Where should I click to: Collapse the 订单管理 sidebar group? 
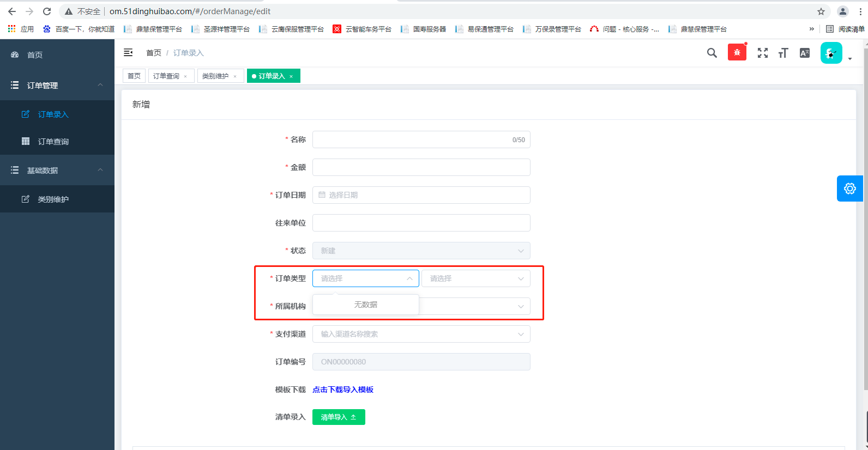(57, 86)
